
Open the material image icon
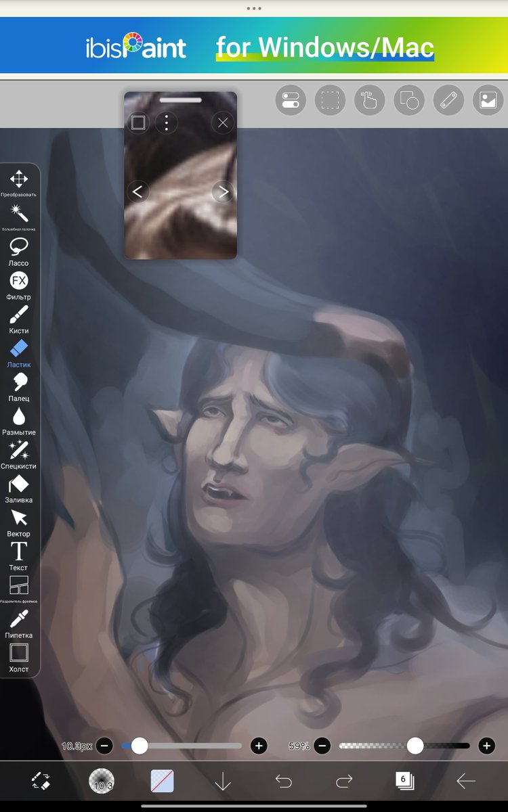tap(488, 101)
